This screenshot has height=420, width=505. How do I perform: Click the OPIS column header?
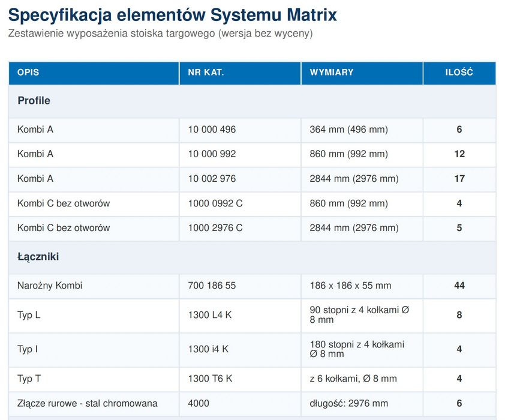(94, 73)
